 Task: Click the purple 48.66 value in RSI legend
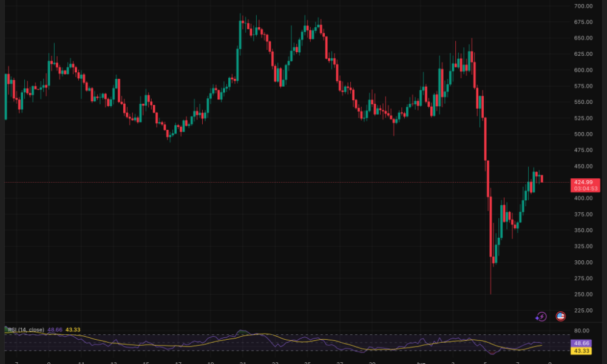coord(55,330)
